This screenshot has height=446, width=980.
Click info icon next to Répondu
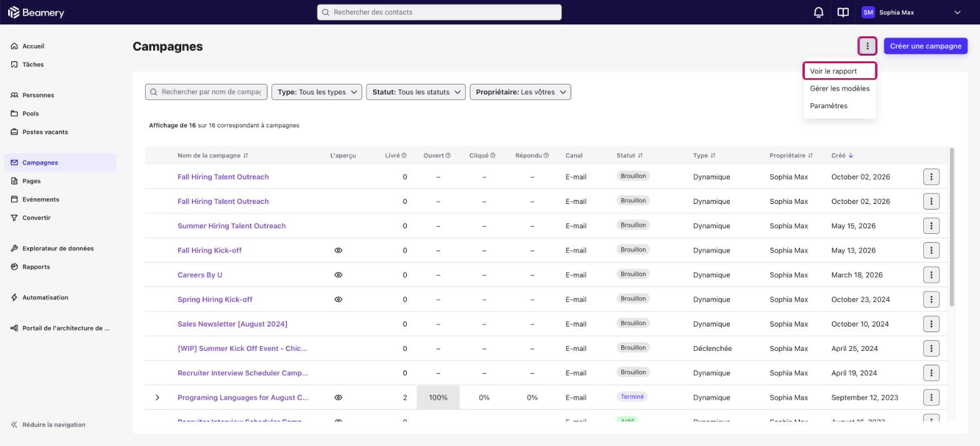click(546, 156)
